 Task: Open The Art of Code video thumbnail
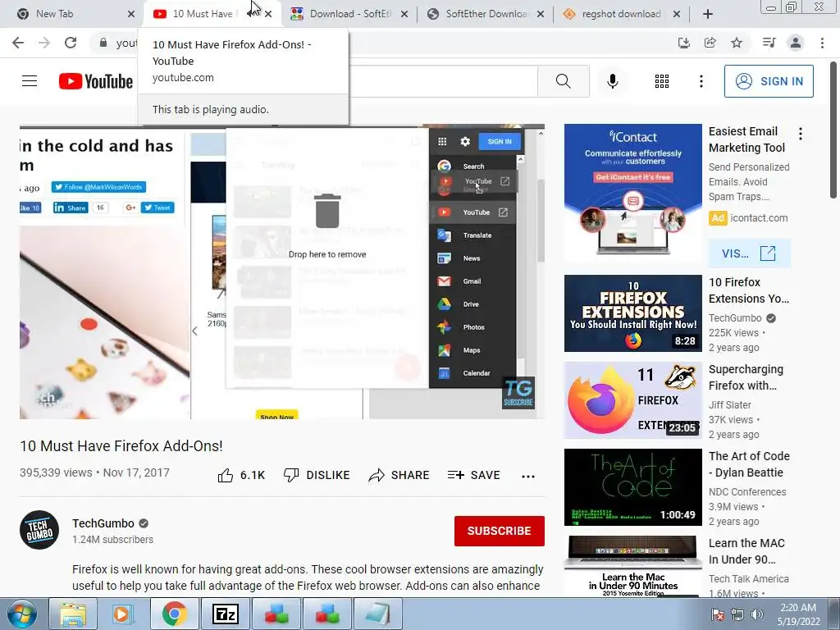[632, 487]
